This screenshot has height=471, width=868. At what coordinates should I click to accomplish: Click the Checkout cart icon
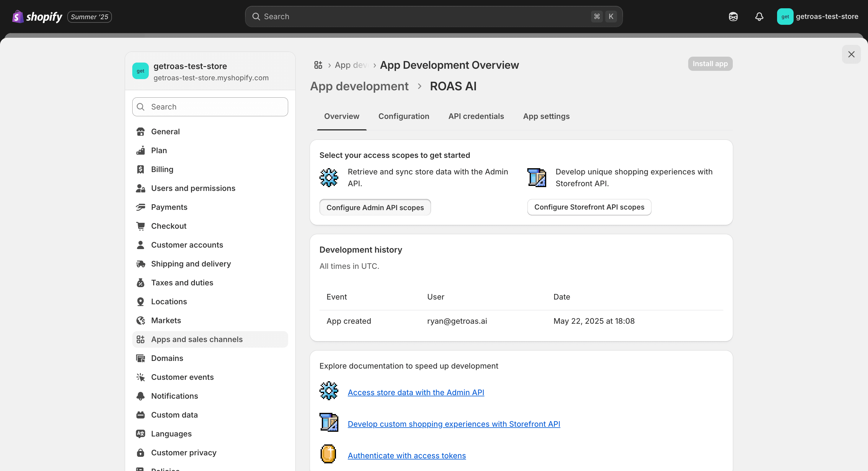[x=141, y=226]
